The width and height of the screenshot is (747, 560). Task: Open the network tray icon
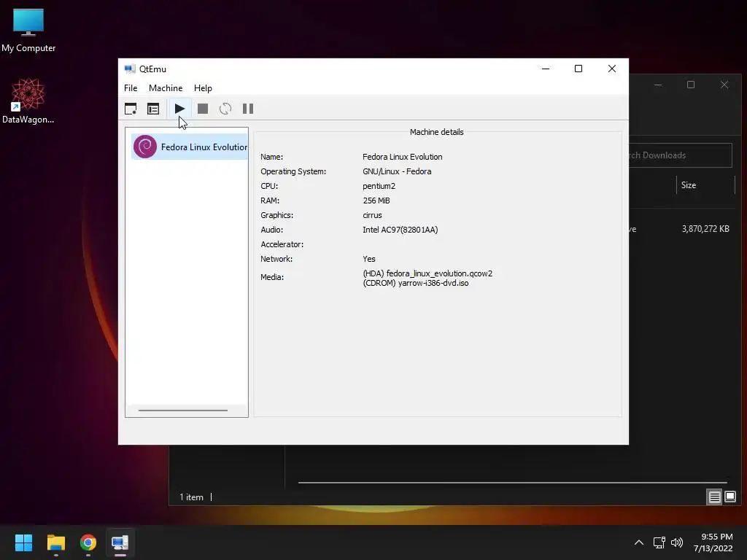(659, 542)
